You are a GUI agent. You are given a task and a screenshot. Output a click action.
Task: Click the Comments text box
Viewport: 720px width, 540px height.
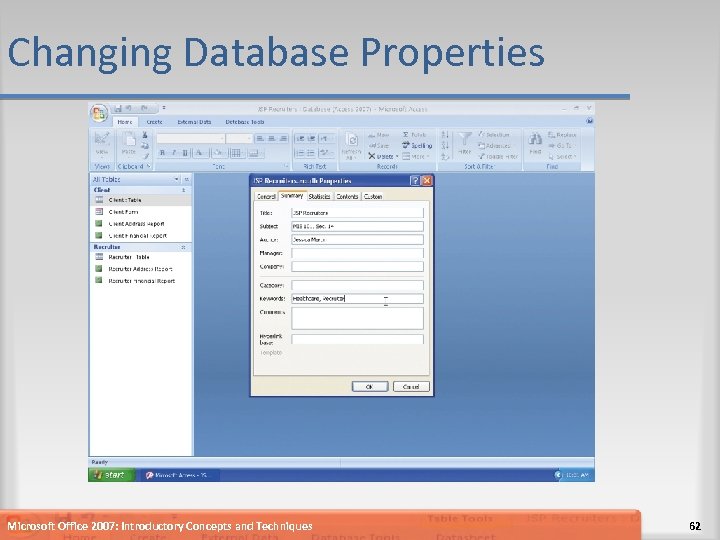357,318
